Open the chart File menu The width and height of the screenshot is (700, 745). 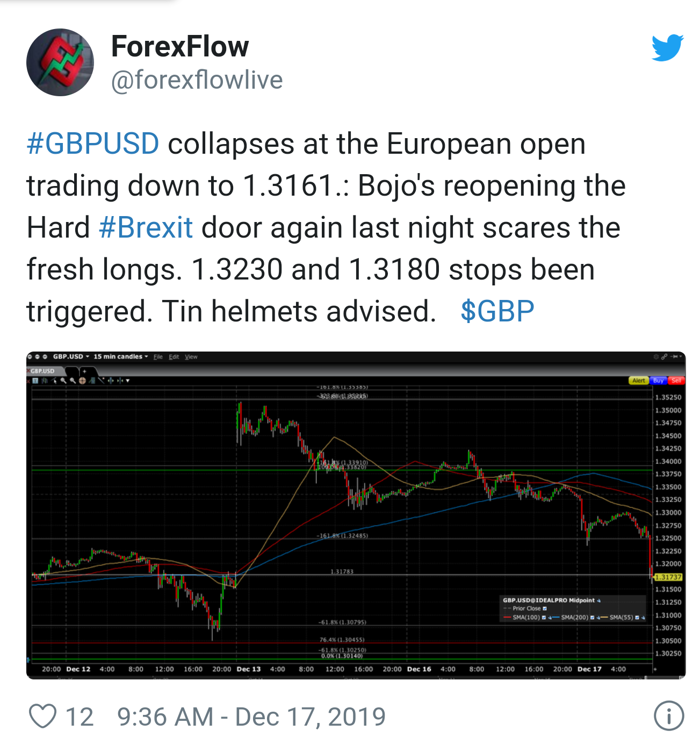[x=158, y=357]
